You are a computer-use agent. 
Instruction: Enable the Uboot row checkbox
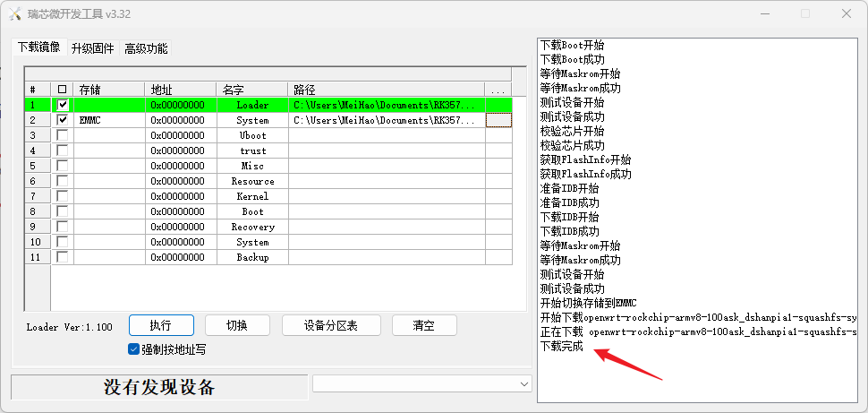[62, 135]
